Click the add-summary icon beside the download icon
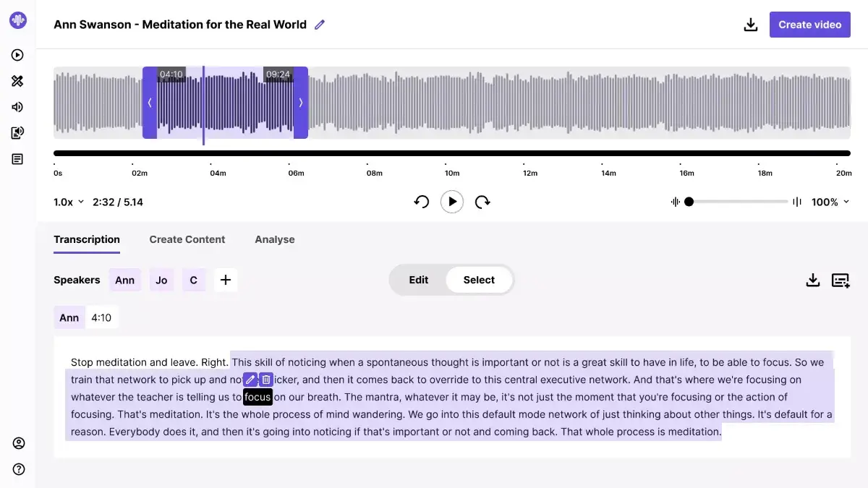Screen dimensions: 868x488 tap(841, 280)
